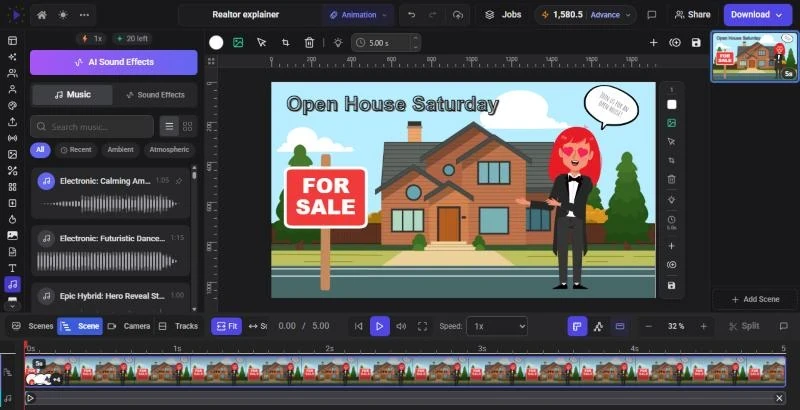Switch to Tracks timeline view
The width and height of the screenshot is (800, 410).
click(x=178, y=326)
